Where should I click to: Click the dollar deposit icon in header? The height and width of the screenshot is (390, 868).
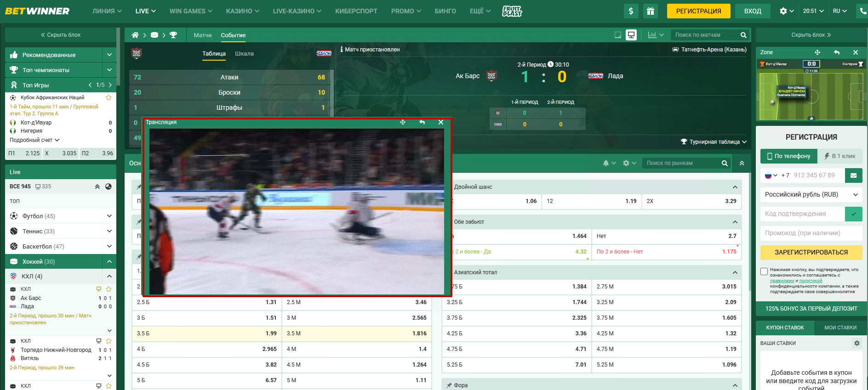coord(631,11)
